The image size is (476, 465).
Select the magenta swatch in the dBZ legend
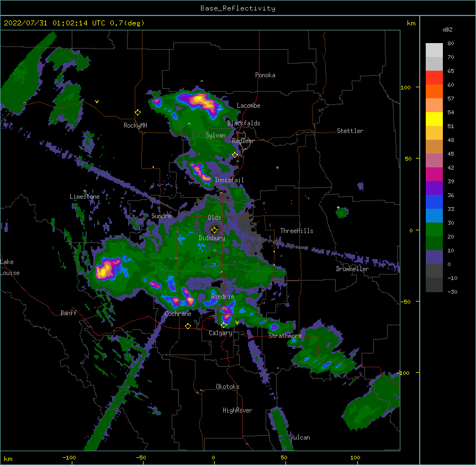pos(434,174)
